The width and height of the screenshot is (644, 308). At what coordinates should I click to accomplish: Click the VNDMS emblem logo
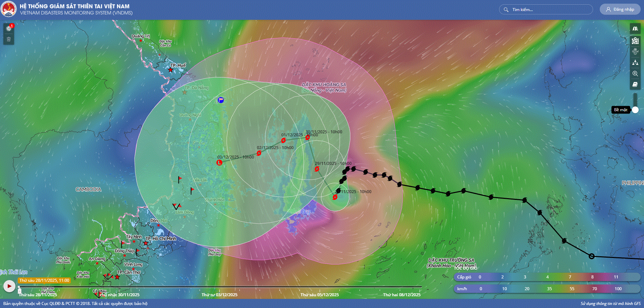coord(9,9)
